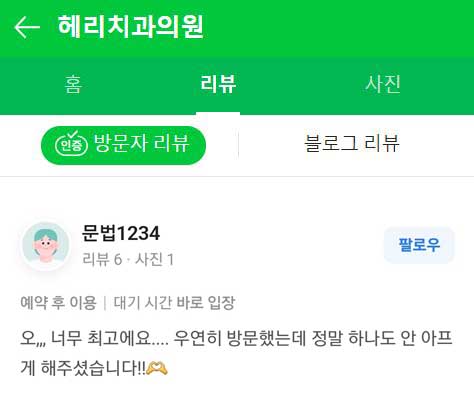
Task: Follow user with 팔로우 button
Action: (x=419, y=245)
